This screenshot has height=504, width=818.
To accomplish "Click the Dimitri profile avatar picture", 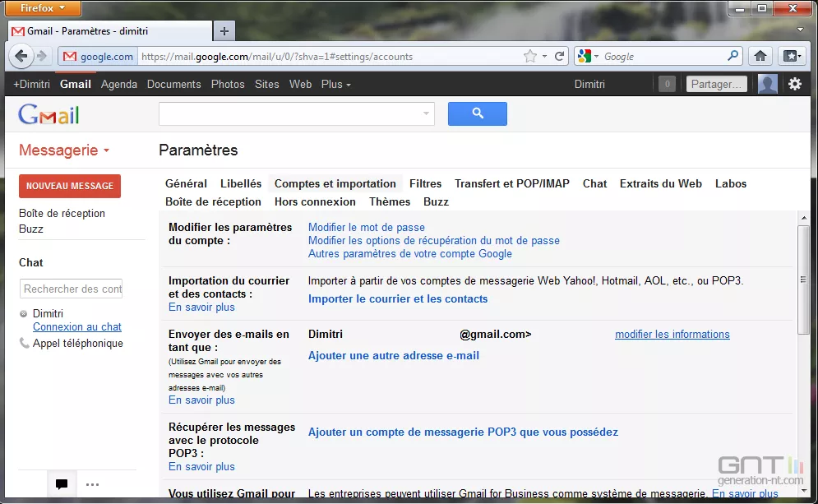I will click(x=767, y=84).
